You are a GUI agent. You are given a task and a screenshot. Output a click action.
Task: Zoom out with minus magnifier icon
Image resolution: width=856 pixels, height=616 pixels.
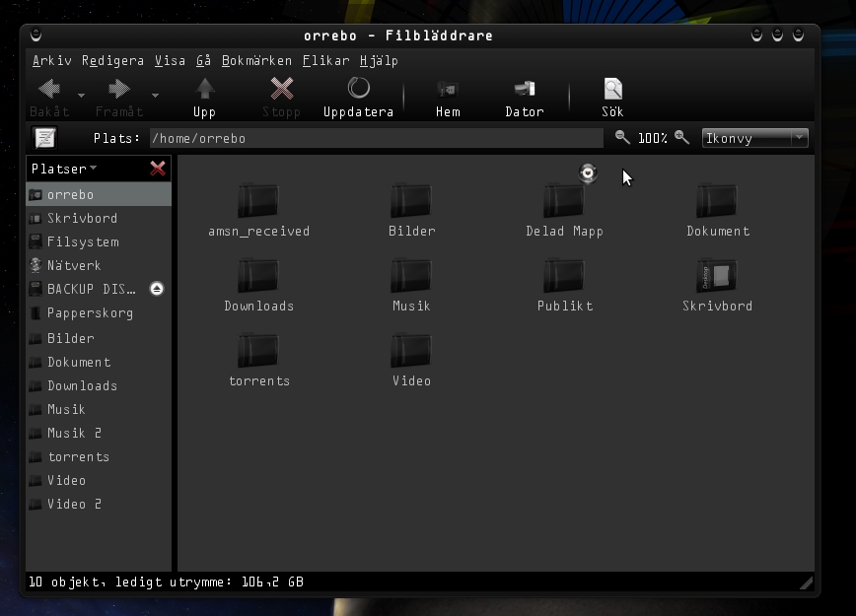click(x=622, y=138)
